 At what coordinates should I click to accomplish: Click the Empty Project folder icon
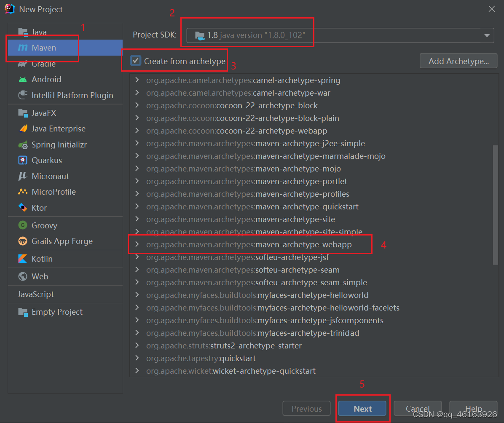pos(23,312)
